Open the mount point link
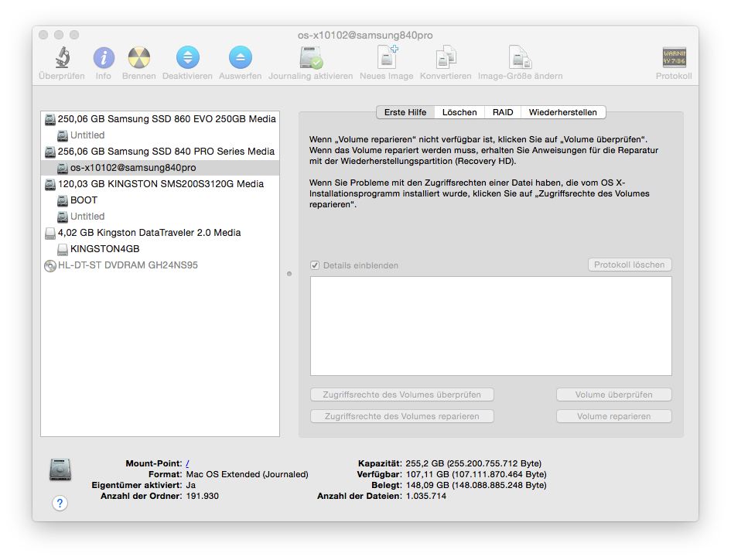Image resolution: width=731 pixels, height=560 pixels. pyautogui.click(x=188, y=463)
